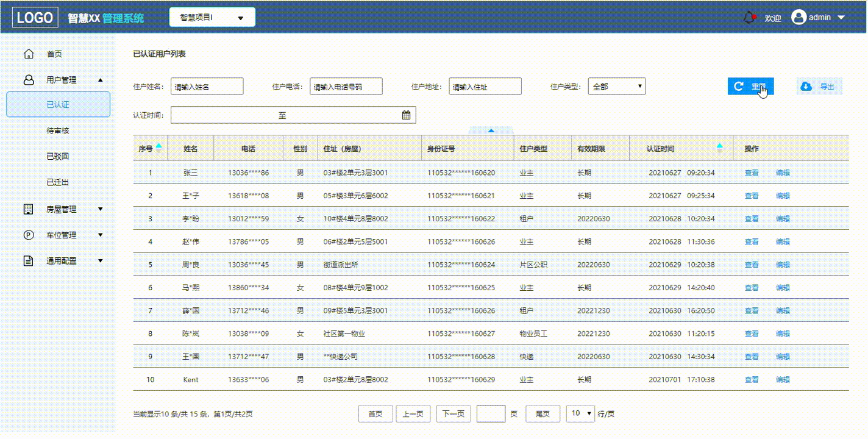Viewport: 868px width, 439px height.
Task: Click the 下一页 pagination button
Action: pos(453,413)
